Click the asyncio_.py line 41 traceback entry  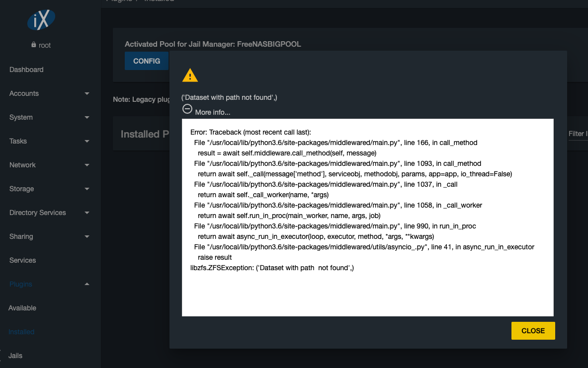[x=364, y=247]
